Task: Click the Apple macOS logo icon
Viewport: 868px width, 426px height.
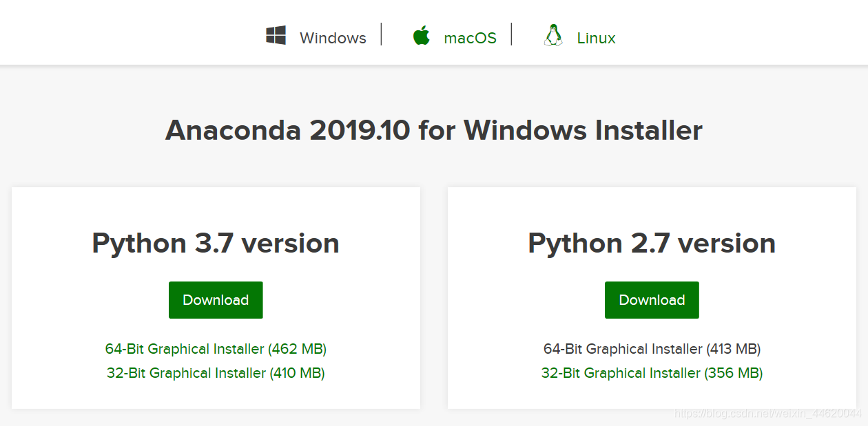Action: click(x=421, y=35)
